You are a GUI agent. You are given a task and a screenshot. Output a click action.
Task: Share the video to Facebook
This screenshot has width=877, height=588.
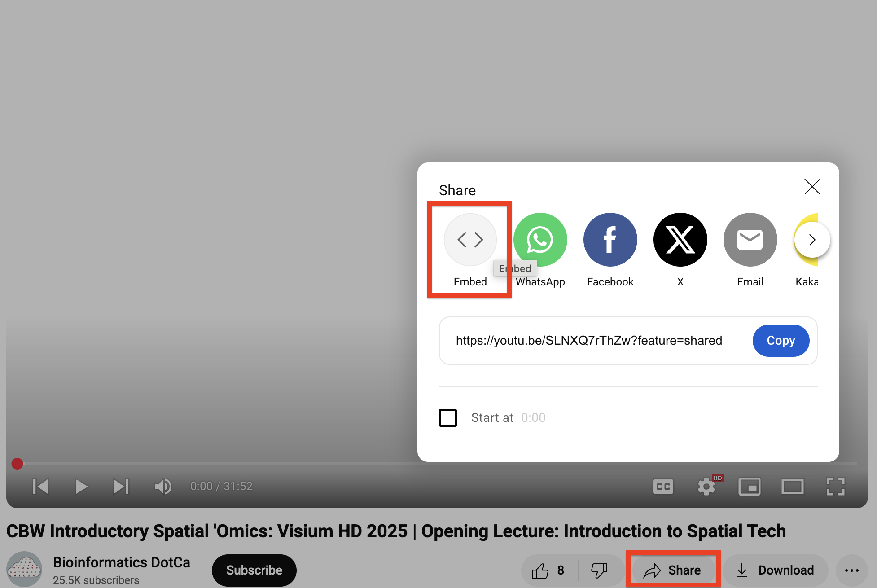pyautogui.click(x=610, y=239)
